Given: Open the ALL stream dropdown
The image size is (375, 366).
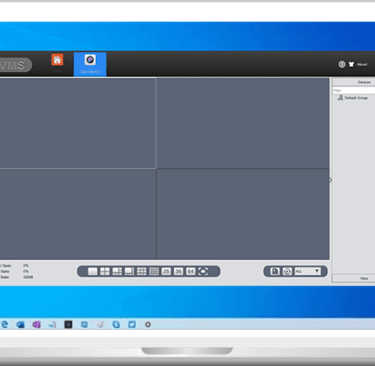Looking at the screenshot, I should [x=308, y=271].
